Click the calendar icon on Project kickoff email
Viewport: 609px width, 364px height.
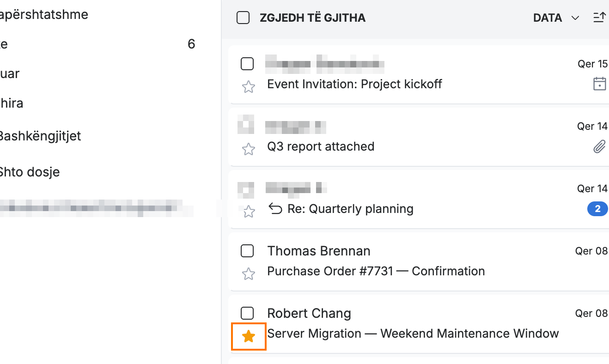coord(599,84)
